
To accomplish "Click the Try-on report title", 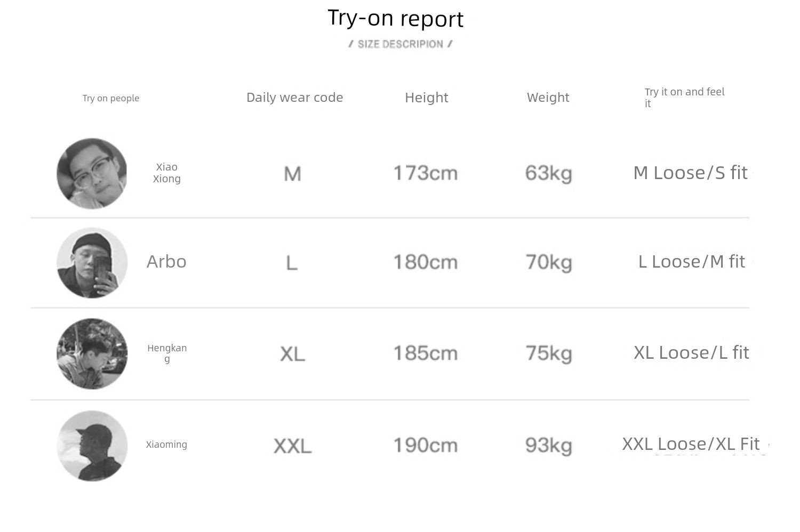I will click(396, 19).
